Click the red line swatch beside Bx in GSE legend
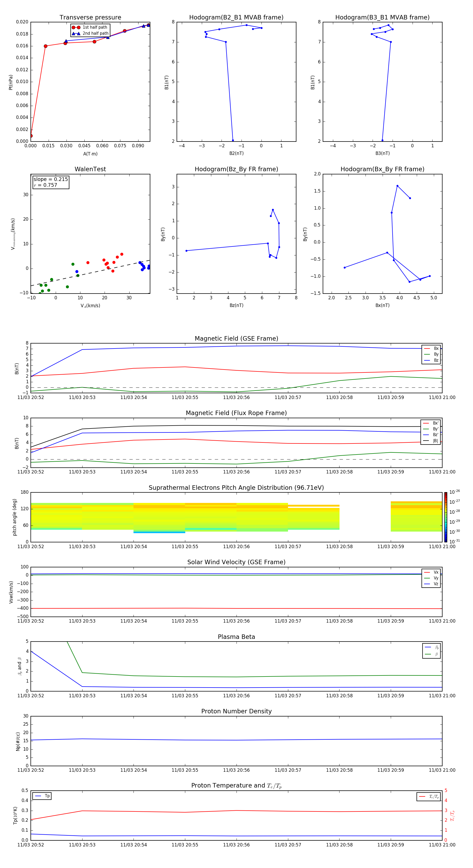The height and width of the screenshot is (868, 473). [427, 349]
